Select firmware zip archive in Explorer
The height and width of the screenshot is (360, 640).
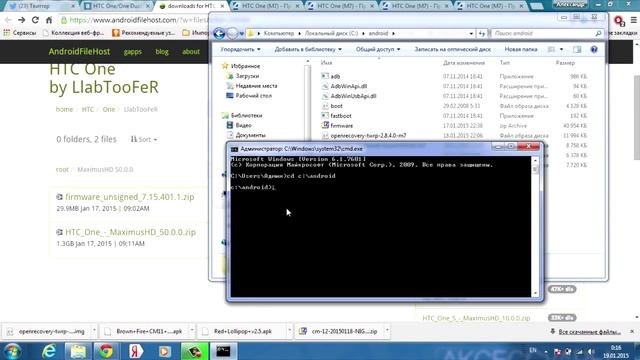pos(342,126)
